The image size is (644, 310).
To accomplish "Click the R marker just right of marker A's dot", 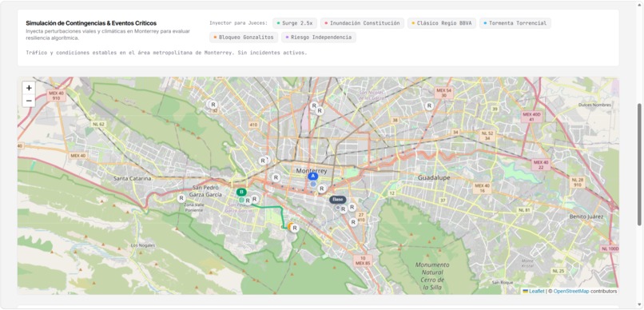I will point(321,189).
